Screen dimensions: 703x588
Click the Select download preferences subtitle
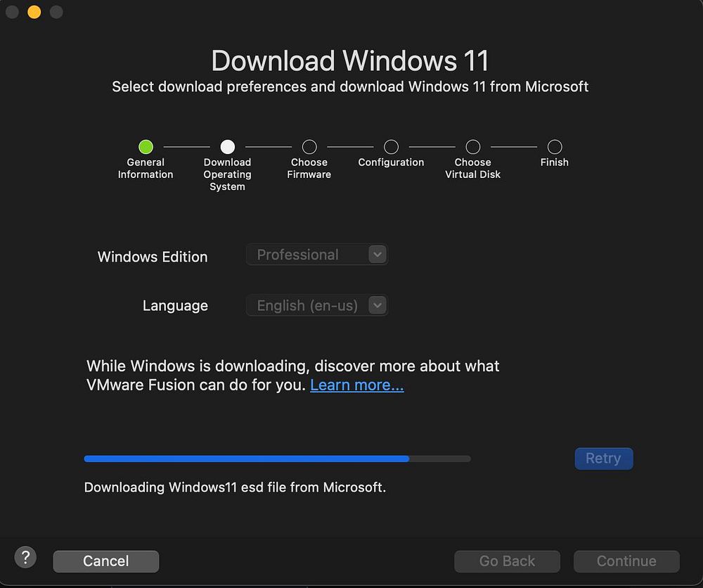point(350,86)
